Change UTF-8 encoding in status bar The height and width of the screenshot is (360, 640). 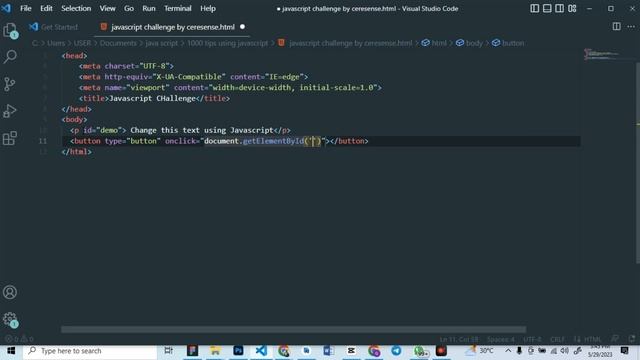(x=532, y=339)
